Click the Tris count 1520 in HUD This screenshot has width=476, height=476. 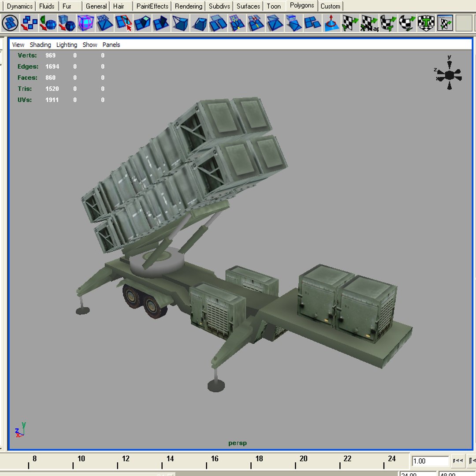pos(52,89)
